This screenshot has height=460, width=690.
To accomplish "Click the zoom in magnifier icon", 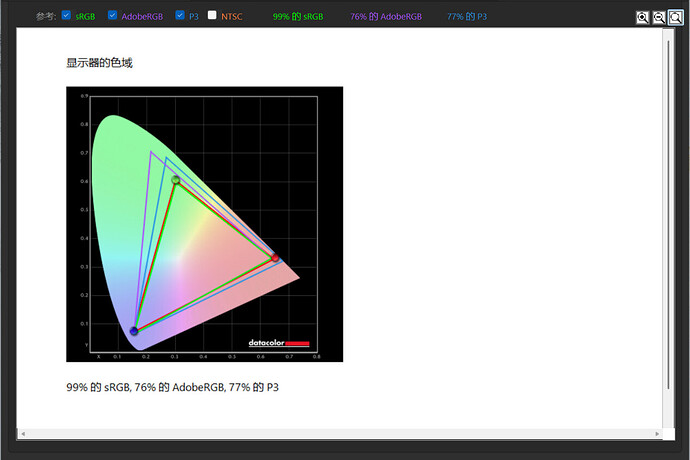I will point(642,18).
